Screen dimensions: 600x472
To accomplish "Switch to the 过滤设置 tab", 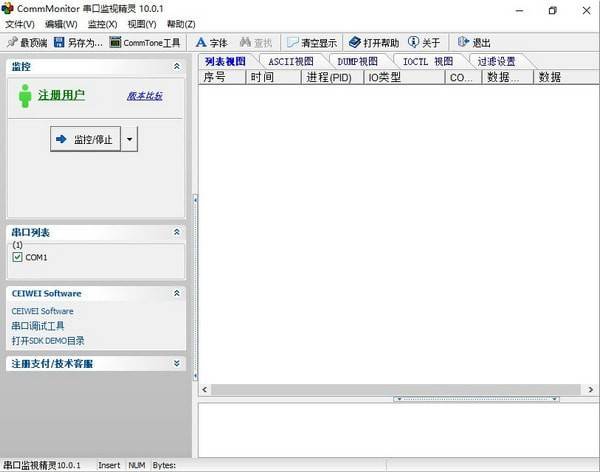I will tap(496, 61).
